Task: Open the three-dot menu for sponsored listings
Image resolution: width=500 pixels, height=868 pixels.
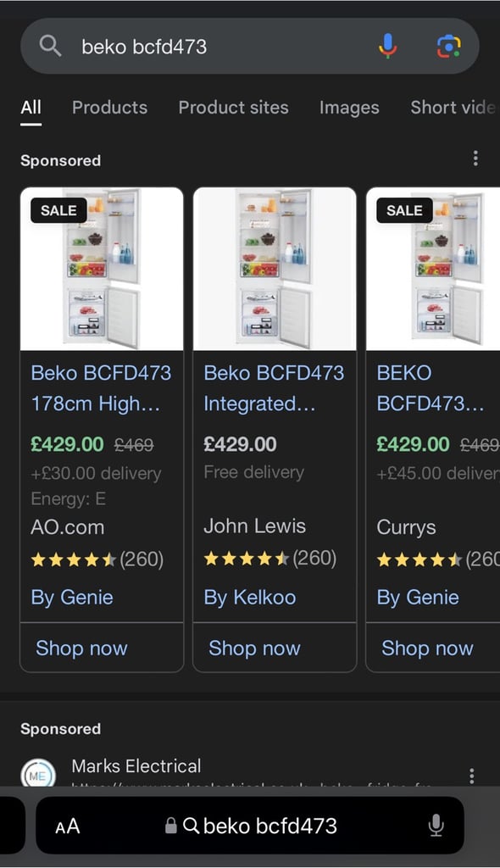Action: coord(475,158)
